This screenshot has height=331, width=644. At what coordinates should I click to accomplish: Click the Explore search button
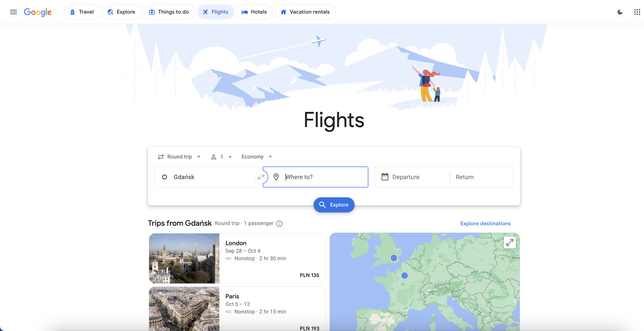tap(334, 204)
